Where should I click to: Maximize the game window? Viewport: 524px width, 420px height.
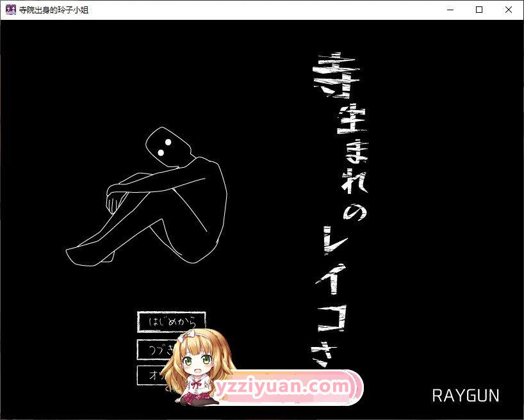tap(479, 10)
